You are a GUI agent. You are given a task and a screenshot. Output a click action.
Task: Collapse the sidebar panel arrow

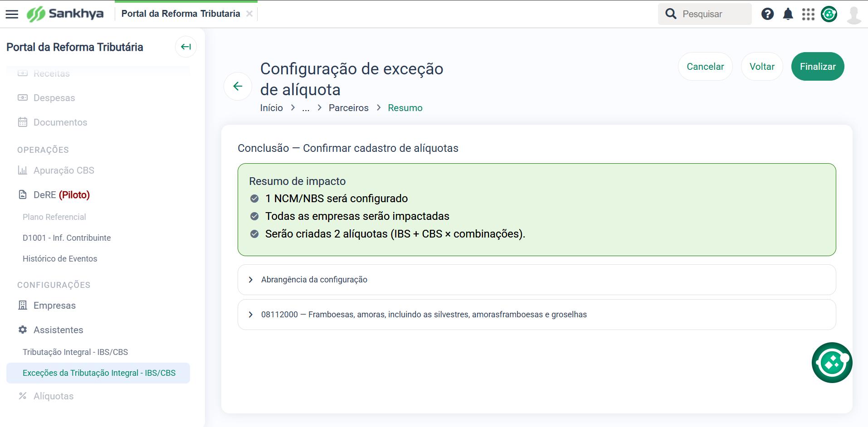point(186,47)
